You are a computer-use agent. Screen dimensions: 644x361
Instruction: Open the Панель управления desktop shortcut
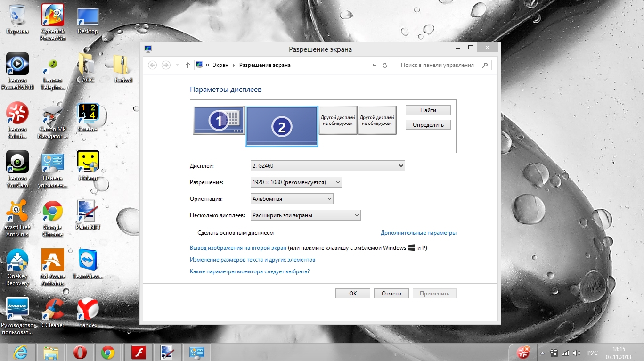pos(53,169)
